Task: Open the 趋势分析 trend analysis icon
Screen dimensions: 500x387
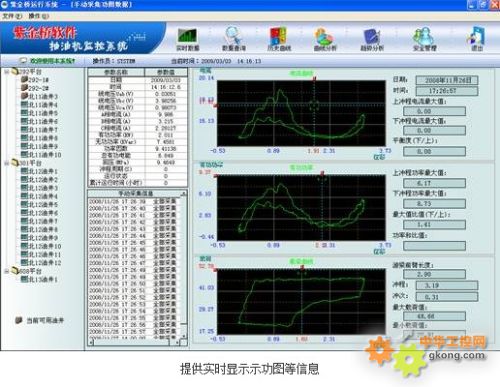Action: [372, 39]
